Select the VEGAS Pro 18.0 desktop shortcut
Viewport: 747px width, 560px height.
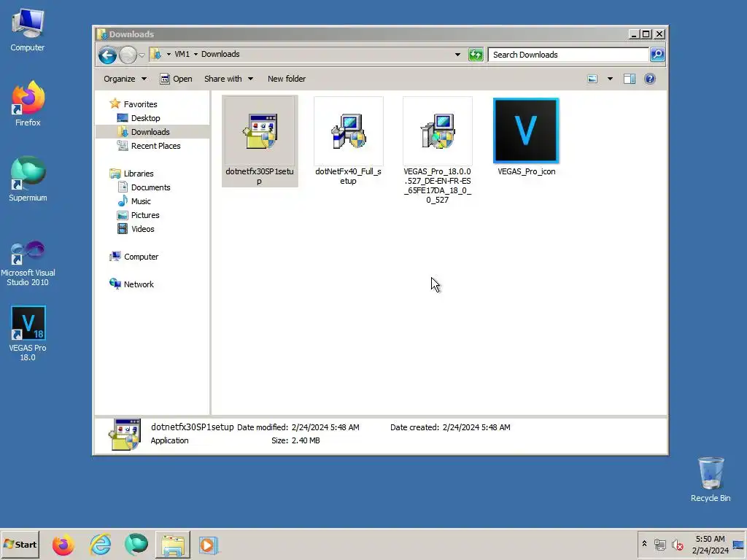[28, 333]
